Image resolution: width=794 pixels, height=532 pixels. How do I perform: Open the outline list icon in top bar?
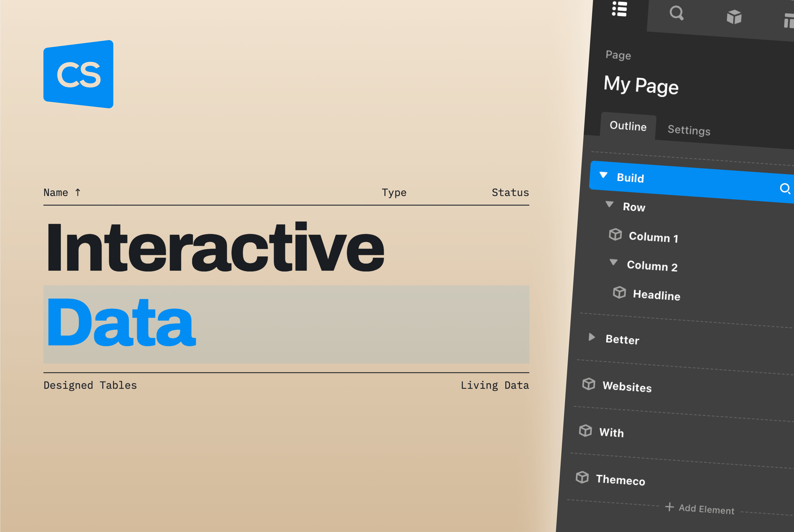click(x=619, y=8)
